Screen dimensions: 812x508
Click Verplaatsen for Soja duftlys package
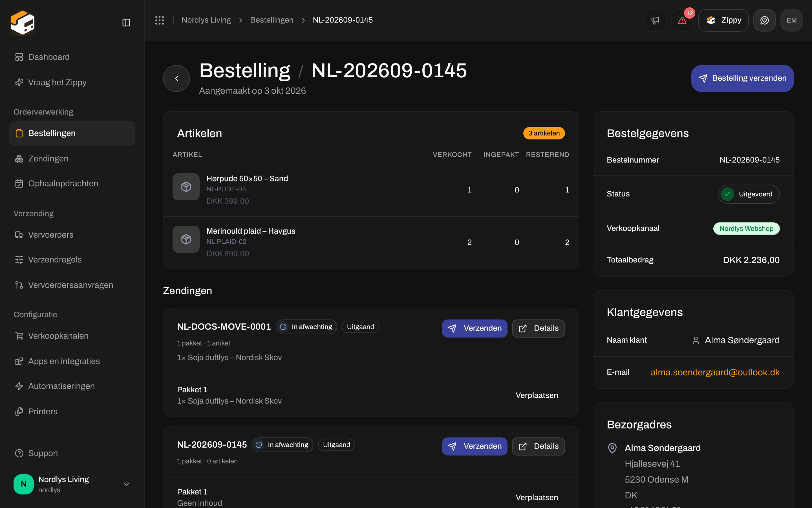[537, 395]
